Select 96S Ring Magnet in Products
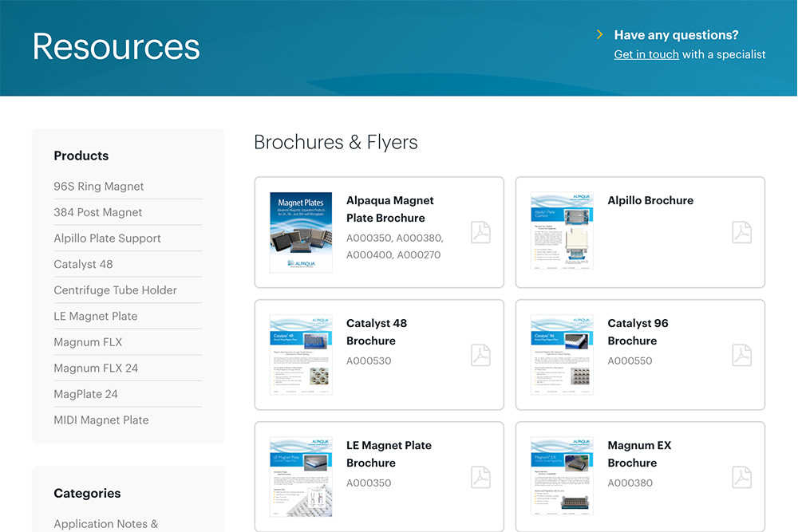798x532 pixels. tap(99, 187)
